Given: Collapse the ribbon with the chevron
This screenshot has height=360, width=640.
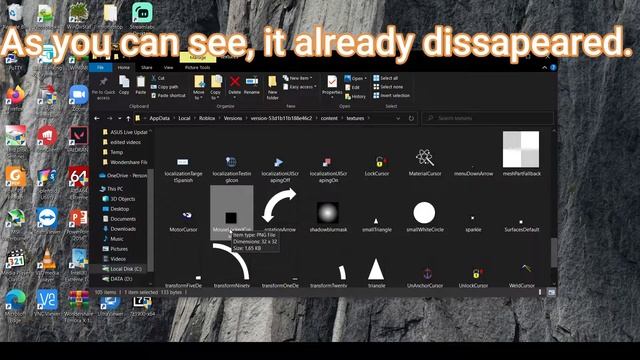Looking at the screenshot, I should tap(544, 68).
